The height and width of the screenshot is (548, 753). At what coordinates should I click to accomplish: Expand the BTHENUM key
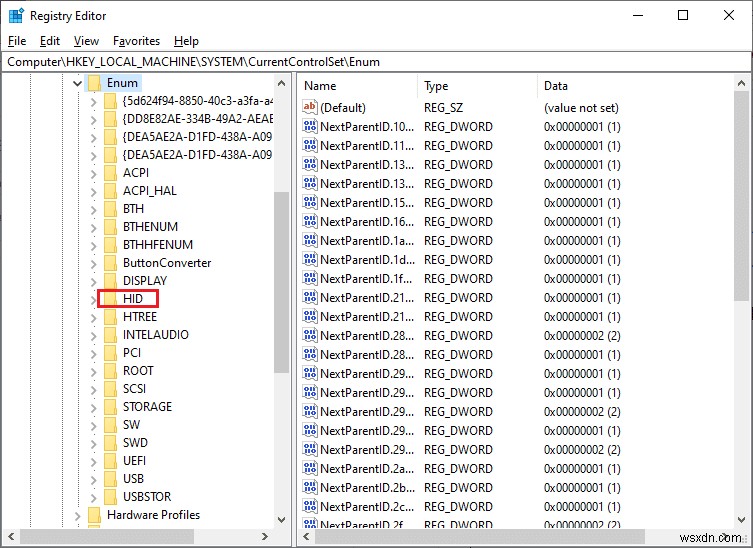pyautogui.click(x=93, y=227)
